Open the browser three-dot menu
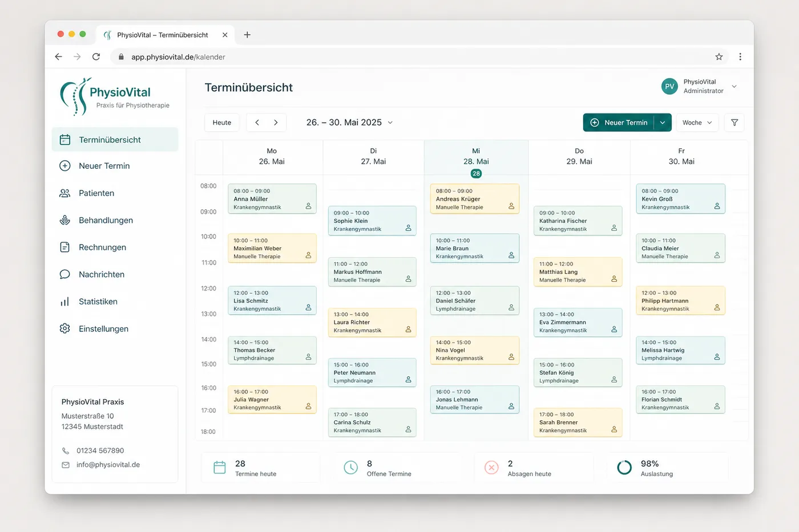 tap(740, 56)
